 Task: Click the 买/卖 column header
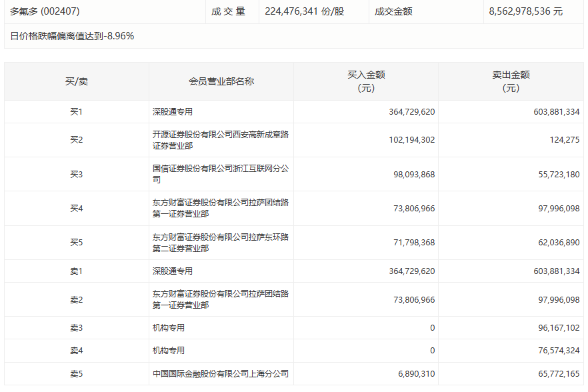point(76,81)
